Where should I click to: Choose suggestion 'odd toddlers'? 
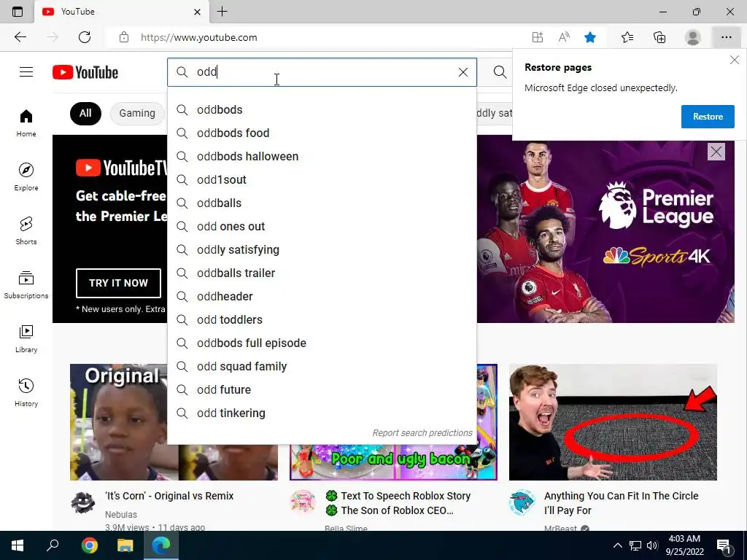pos(322,319)
